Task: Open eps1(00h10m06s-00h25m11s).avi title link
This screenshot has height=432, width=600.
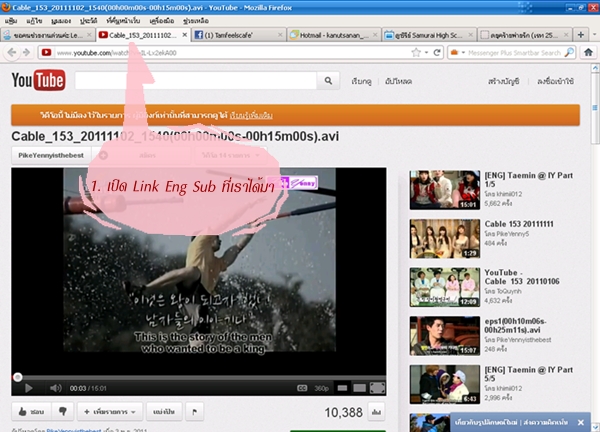Action: tap(515, 325)
